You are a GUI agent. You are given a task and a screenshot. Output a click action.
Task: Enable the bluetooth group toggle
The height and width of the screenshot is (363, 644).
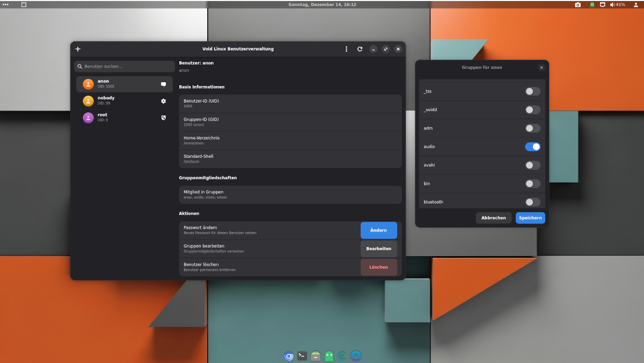coord(532,202)
